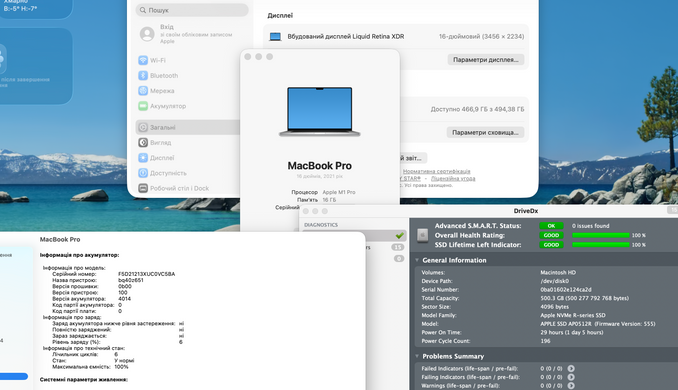The height and width of the screenshot is (390, 678).
Task: Click the 15 badge in DriveDx sidebar
Action: point(398,247)
